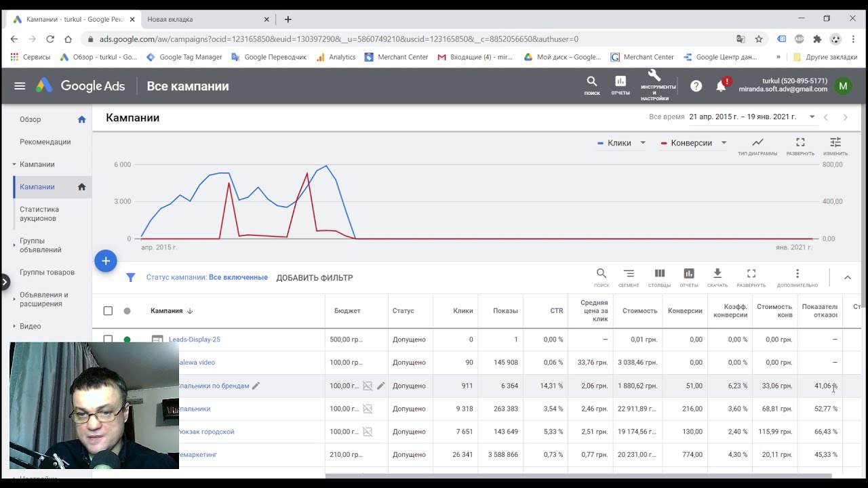Open new browser tab plus button
The height and width of the screenshot is (488, 868).
(x=288, y=20)
